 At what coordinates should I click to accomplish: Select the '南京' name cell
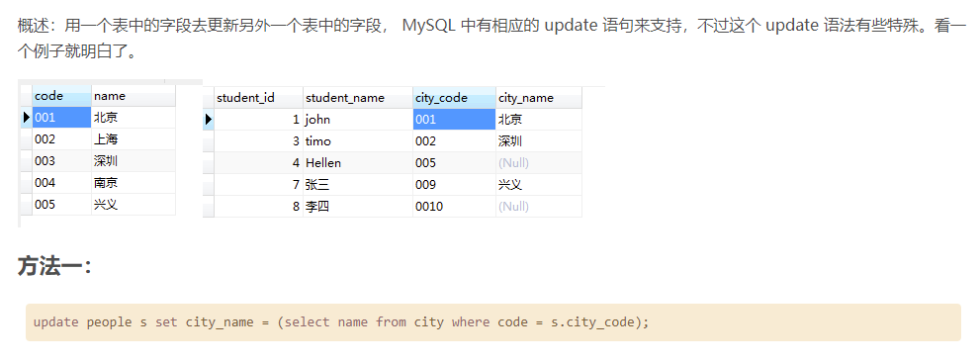point(134,183)
